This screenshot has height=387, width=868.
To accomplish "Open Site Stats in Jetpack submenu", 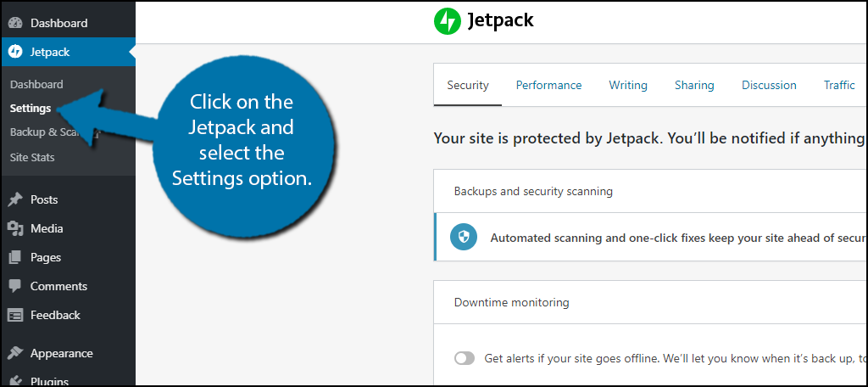I will (32, 157).
